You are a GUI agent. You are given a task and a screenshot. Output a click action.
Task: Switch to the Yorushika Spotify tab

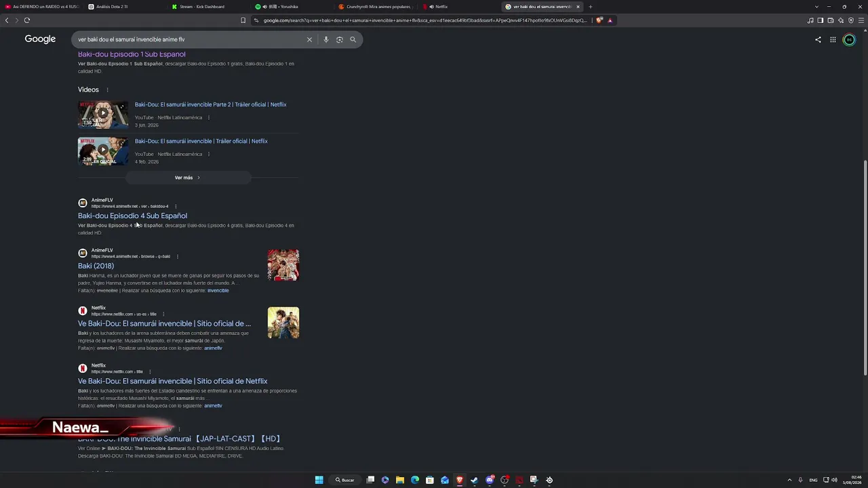[x=292, y=7]
